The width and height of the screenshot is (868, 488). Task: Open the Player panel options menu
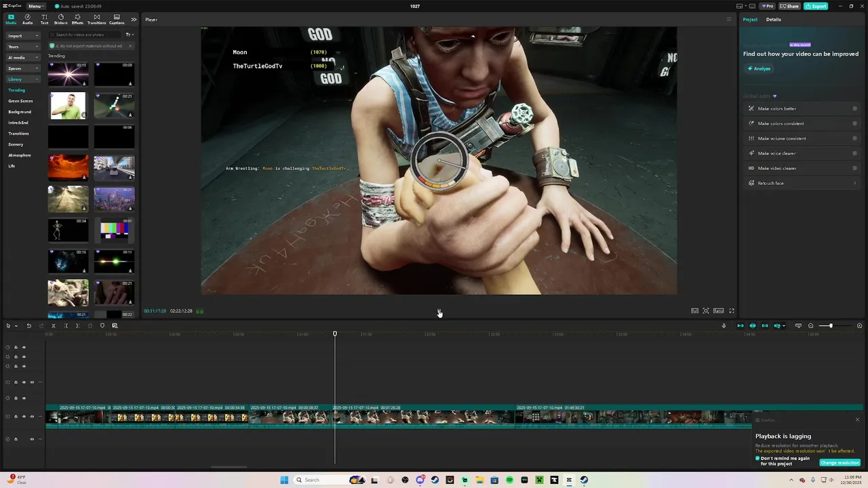click(729, 19)
